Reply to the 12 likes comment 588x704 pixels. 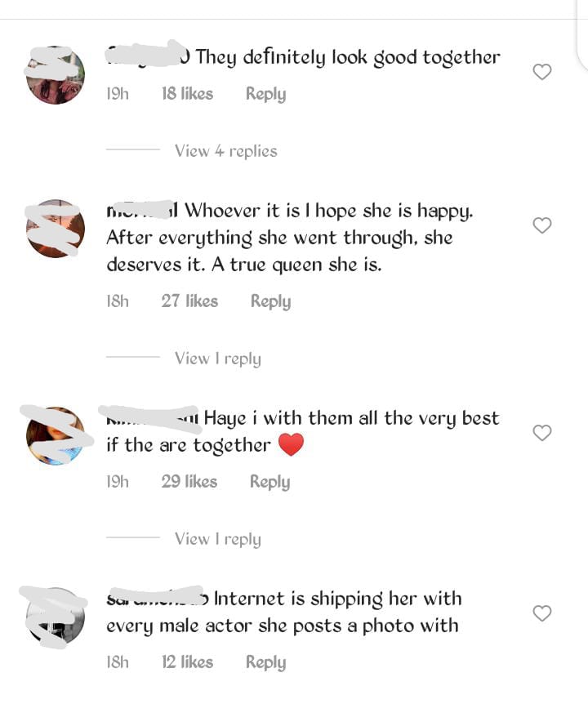click(265, 662)
